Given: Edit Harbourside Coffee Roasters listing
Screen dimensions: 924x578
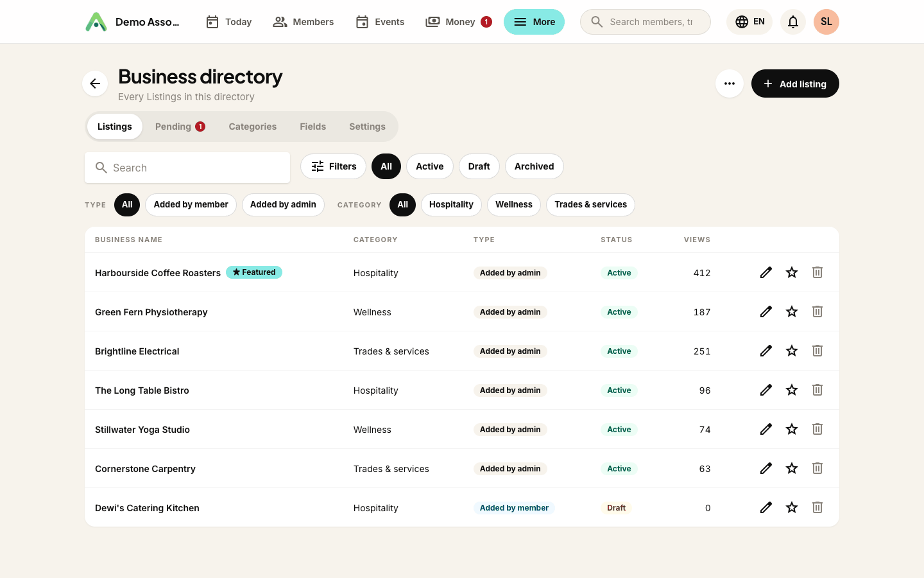Looking at the screenshot, I should click(766, 272).
